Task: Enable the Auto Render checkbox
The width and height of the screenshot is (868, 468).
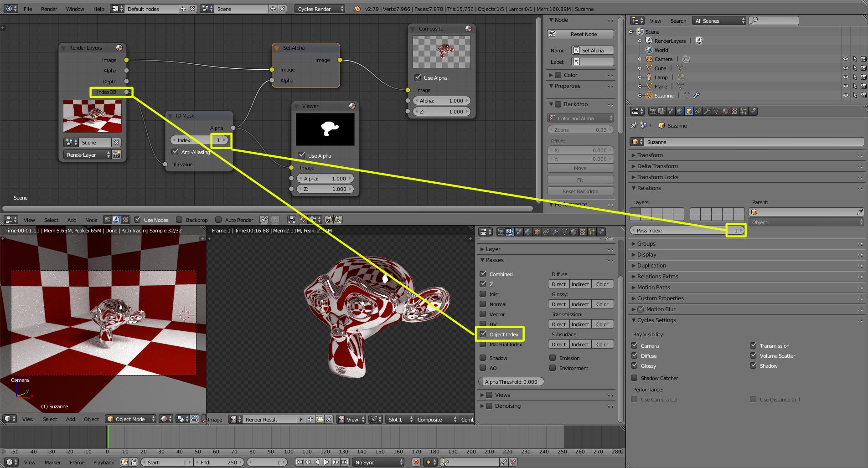Action: point(218,220)
